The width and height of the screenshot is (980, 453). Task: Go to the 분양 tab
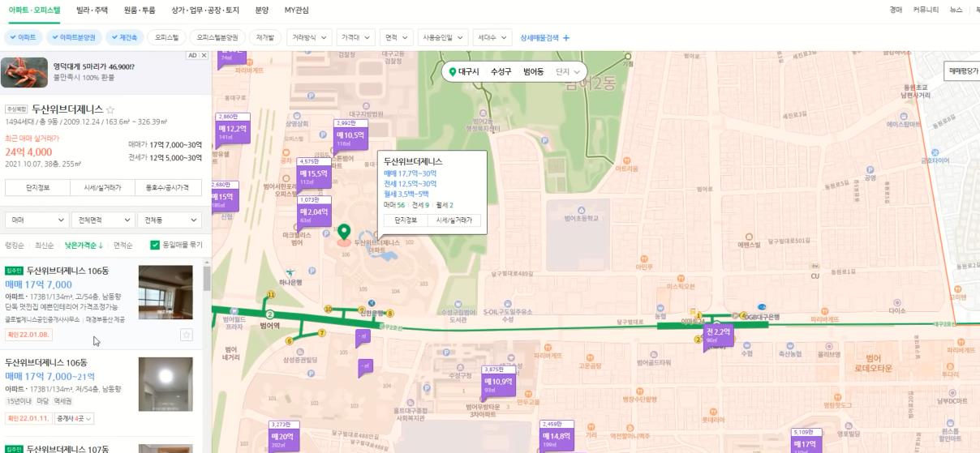pos(261,10)
